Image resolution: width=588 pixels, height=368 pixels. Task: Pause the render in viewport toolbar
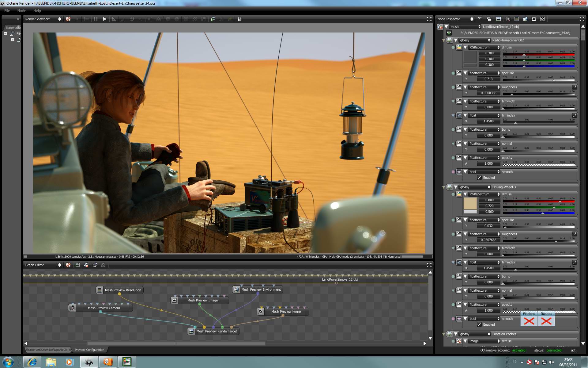pyautogui.click(x=96, y=19)
